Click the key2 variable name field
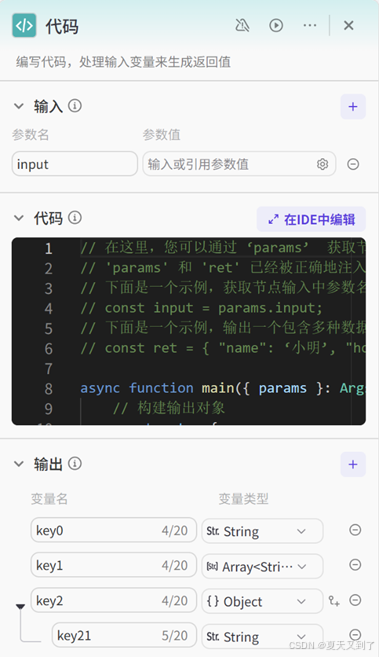This screenshot has height=657, width=379. pyautogui.click(x=113, y=601)
